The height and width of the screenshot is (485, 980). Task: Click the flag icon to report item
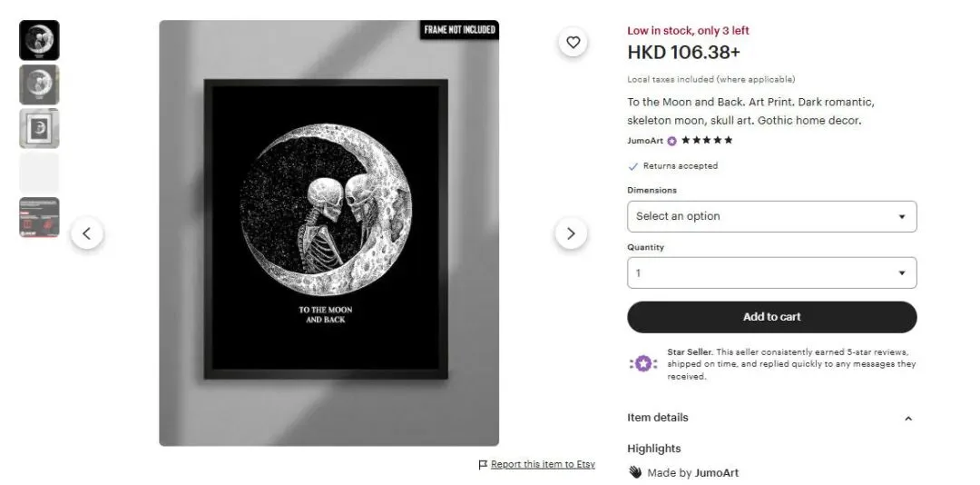[x=483, y=464]
